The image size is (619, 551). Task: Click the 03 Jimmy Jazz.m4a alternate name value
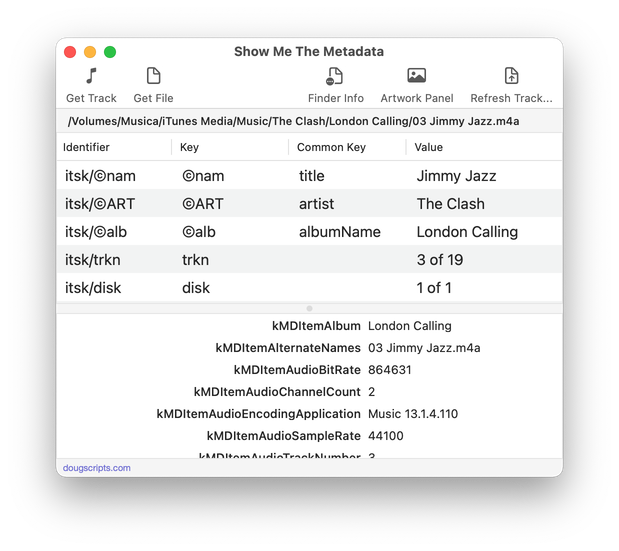click(424, 348)
